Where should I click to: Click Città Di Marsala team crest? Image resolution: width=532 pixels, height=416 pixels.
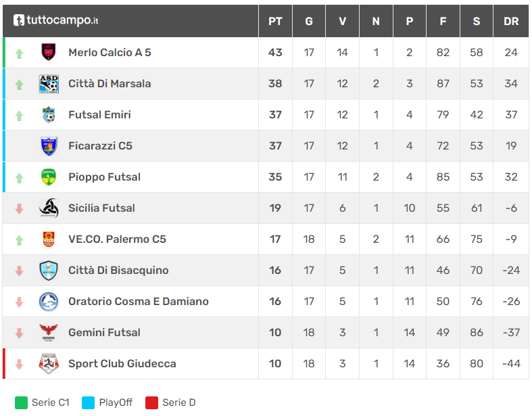pos(49,84)
